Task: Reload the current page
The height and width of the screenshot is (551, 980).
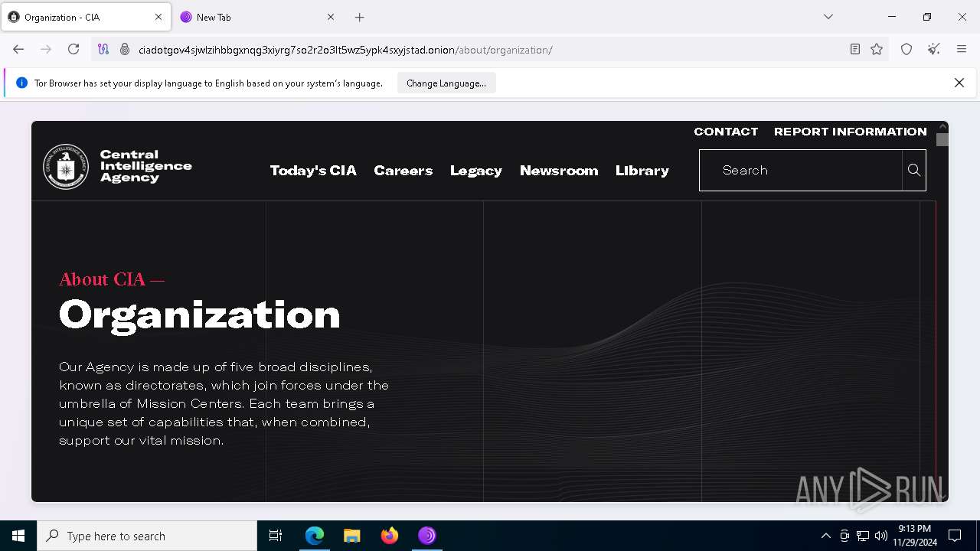Action: coord(73,49)
